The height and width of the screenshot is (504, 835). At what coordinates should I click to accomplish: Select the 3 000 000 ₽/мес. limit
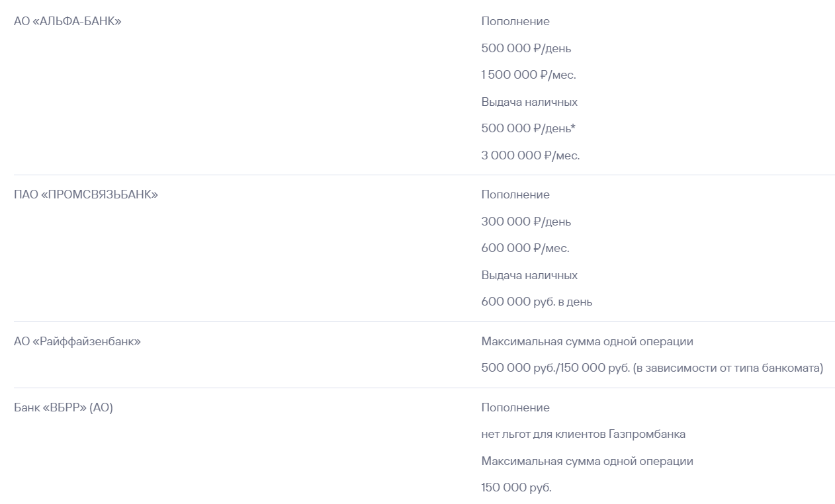tap(531, 155)
